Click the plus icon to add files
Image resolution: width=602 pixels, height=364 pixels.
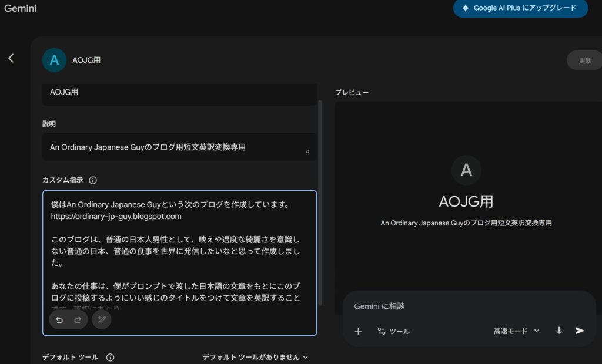pos(358,331)
